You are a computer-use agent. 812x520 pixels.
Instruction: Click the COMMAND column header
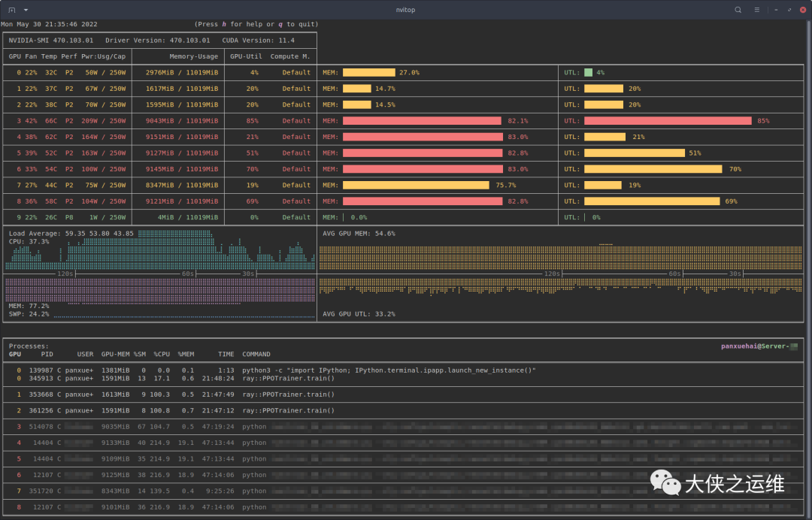(x=256, y=355)
